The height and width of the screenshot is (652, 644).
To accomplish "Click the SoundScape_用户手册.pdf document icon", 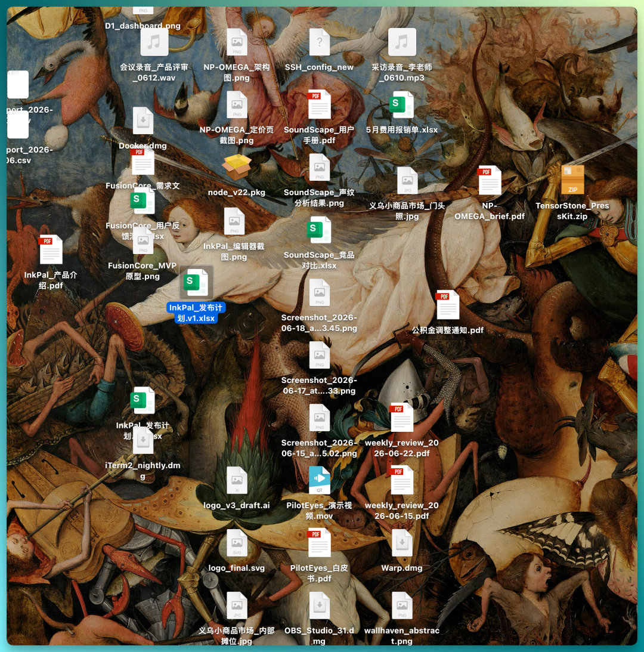I will pos(319,105).
